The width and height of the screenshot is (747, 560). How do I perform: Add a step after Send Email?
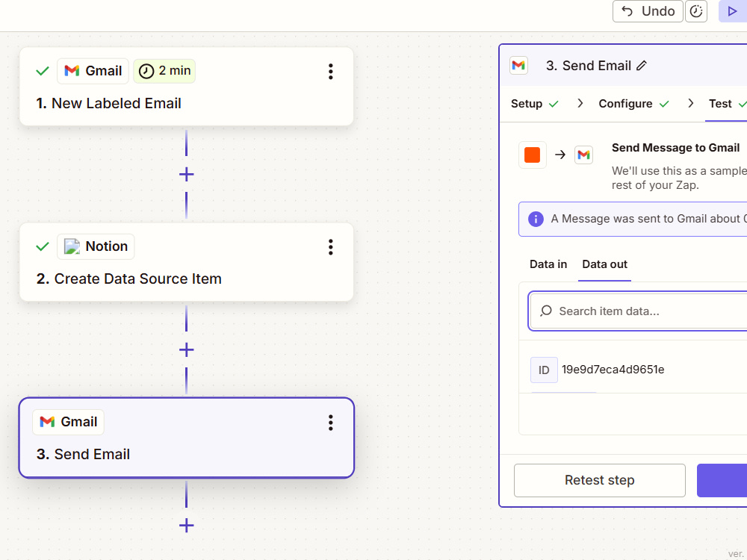[x=186, y=526]
